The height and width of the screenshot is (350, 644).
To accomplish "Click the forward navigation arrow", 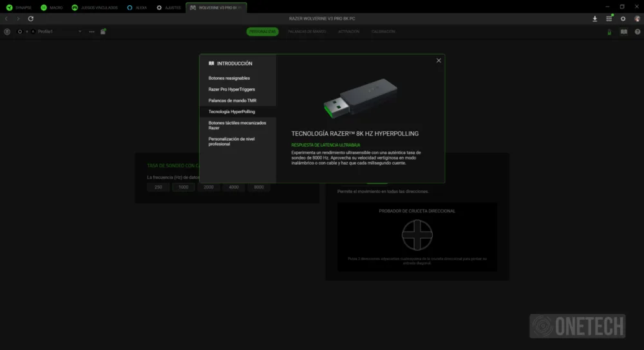I will 18,19.
